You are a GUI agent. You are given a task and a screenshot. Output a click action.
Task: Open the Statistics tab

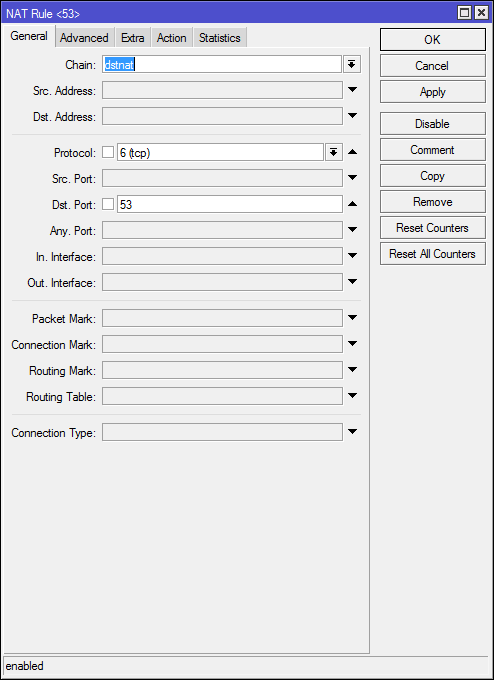[x=219, y=38]
